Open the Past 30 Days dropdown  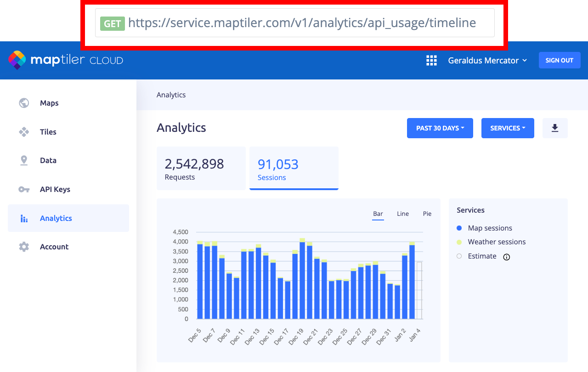coord(440,128)
